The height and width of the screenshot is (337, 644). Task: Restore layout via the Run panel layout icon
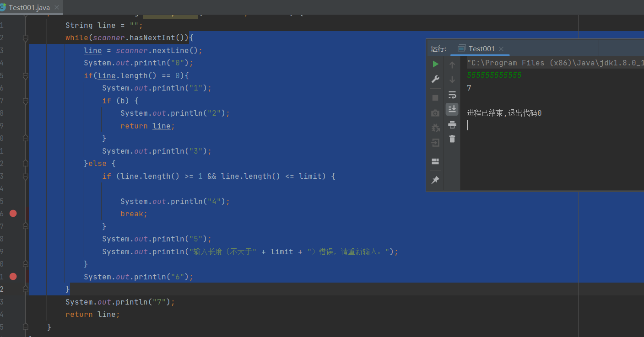point(435,161)
